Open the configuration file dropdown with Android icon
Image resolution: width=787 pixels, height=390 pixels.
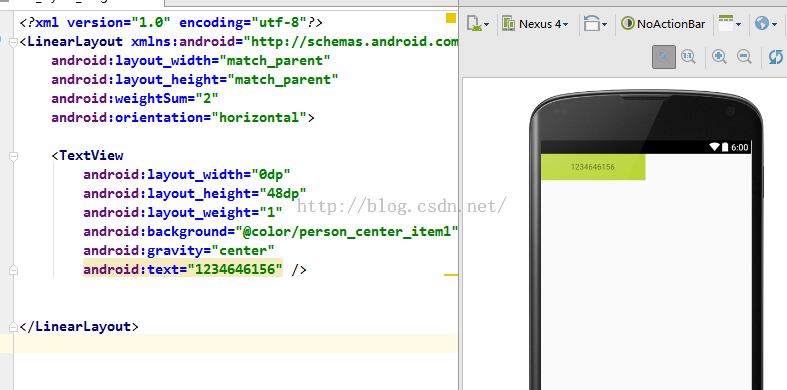point(477,24)
